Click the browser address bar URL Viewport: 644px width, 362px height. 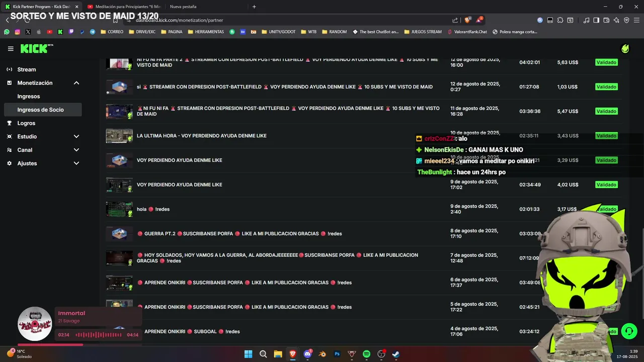pyautogui.click(x=180, y=20)
